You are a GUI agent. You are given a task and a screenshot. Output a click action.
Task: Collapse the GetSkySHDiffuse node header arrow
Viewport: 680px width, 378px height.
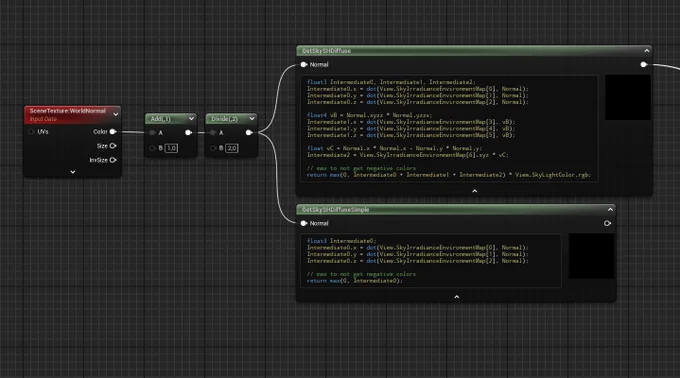tap(647, 51)
